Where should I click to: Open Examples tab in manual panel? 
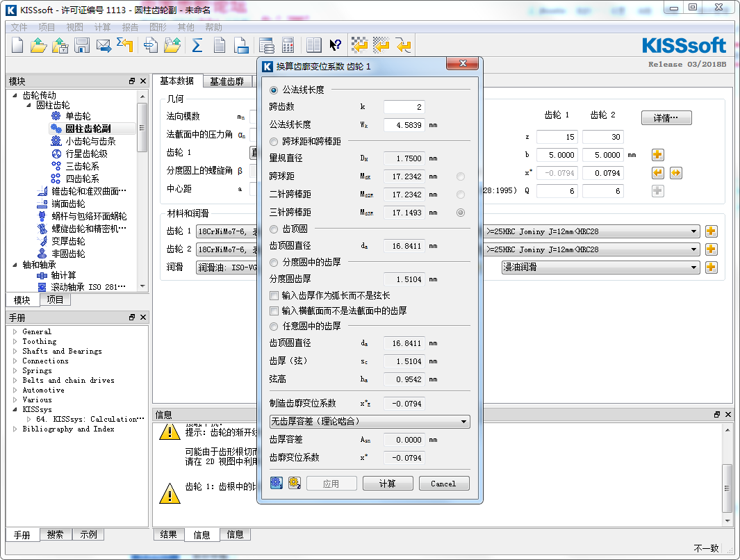coord(88,534)
